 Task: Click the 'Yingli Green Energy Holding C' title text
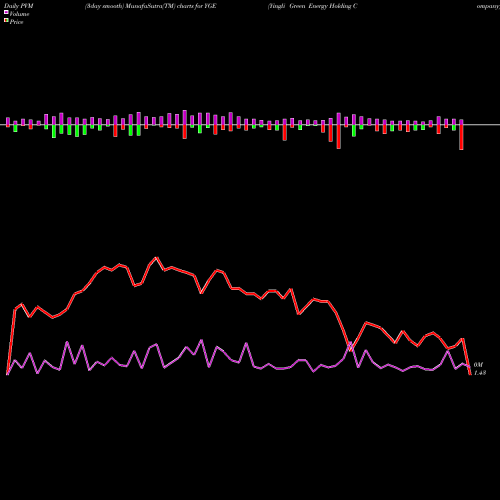pos(313,6)
